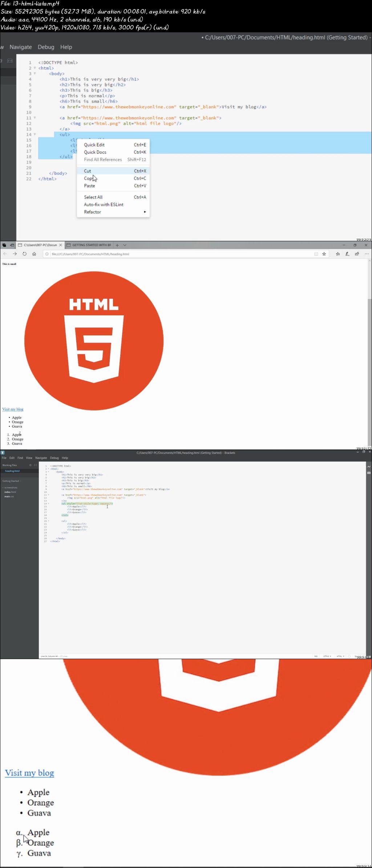
Task: Toggle Reading view icon in Edge address bar
Action: coord(316,254)
